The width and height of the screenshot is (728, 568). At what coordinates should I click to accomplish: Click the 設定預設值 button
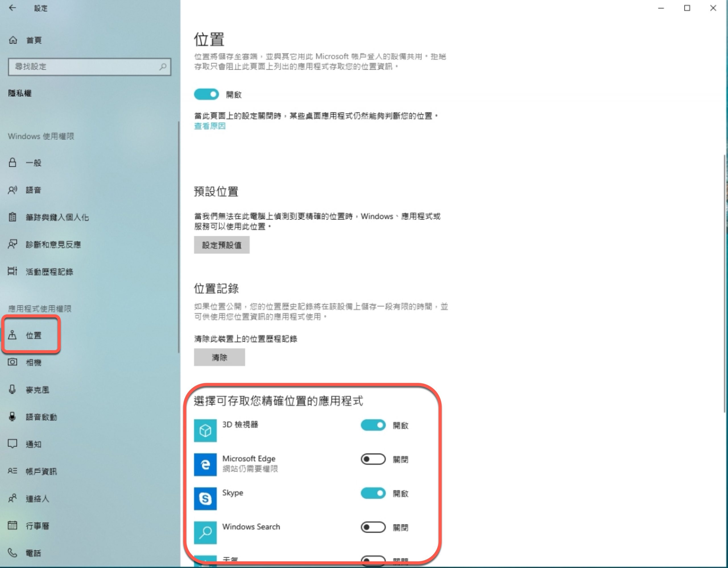(222, 245)
